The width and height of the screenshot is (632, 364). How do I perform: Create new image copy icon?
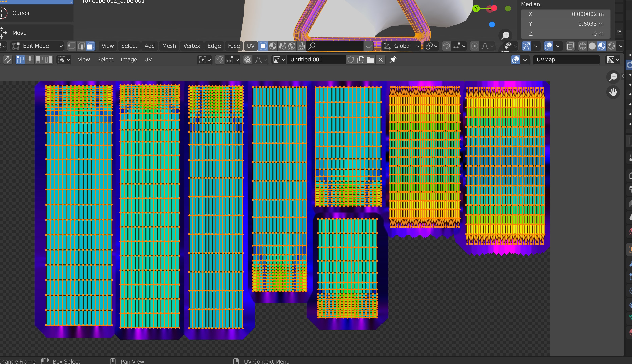(361, 59)
